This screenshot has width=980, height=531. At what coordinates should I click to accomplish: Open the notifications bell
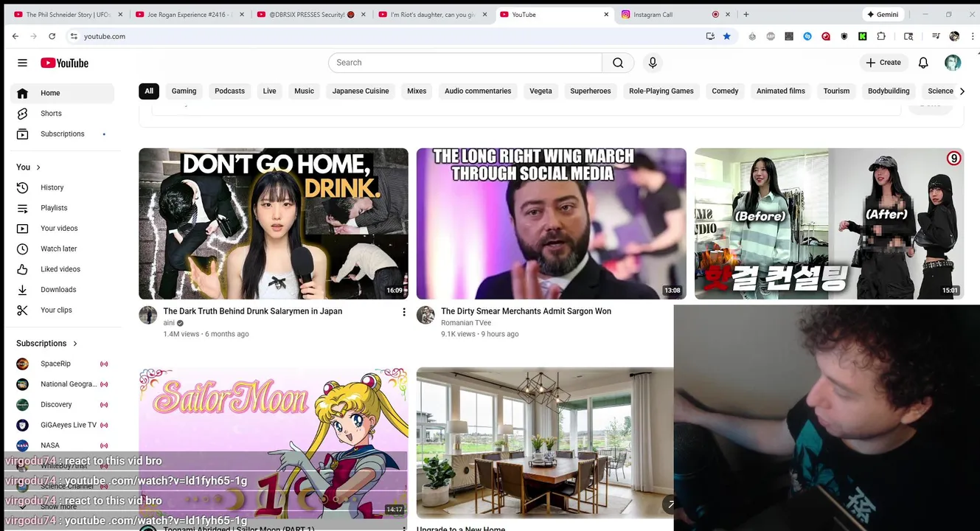pos(923,63)
